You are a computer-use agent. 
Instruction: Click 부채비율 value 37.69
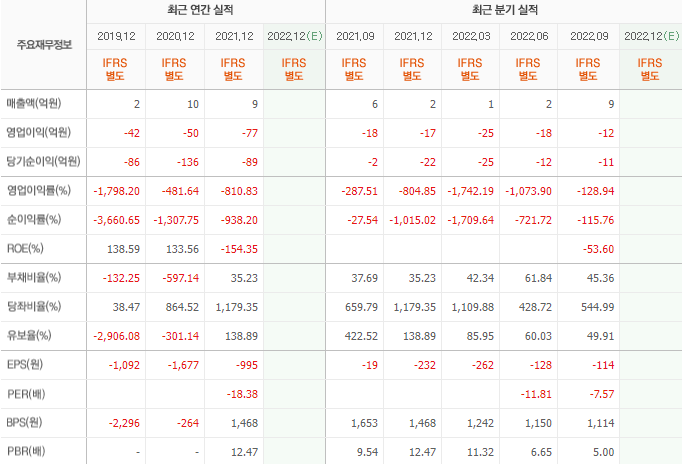(x=364, y=279)
